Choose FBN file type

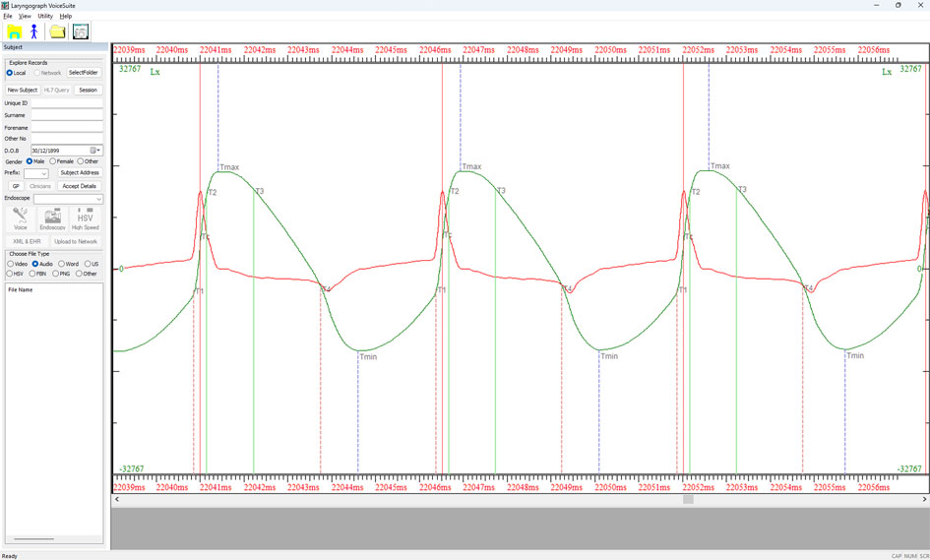click(x=32, y=274)
